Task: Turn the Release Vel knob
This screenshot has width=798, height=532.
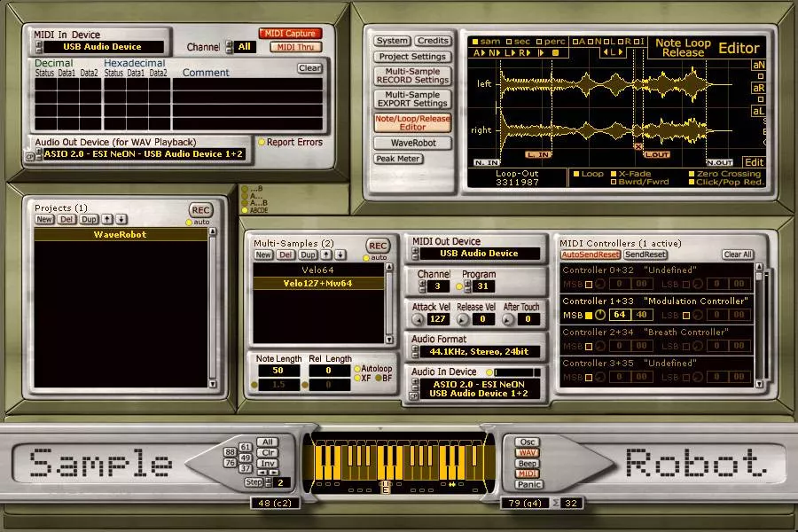Action: point(462,320)
